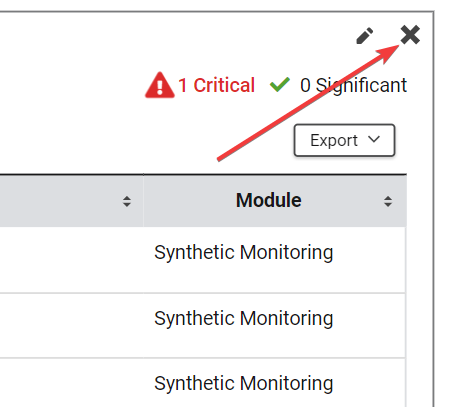Viewport: 455px width, 407px height.
Task: Click the first row's cell left of Module
Action: click(71, 260)
